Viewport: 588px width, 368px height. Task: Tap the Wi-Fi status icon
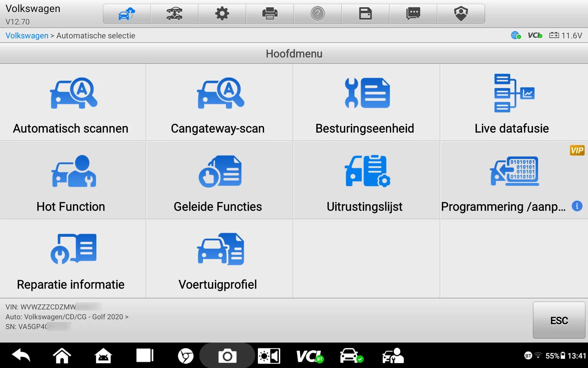tap(538, 355)
